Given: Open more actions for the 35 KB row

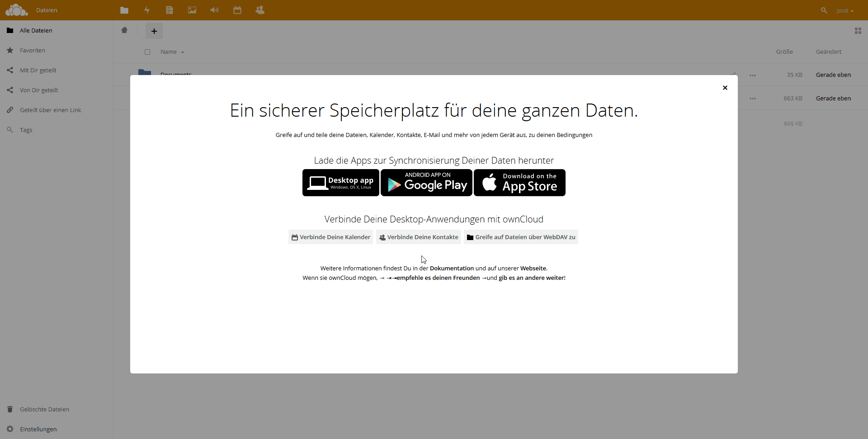Looking at the screenshot, I should point(753,75).
